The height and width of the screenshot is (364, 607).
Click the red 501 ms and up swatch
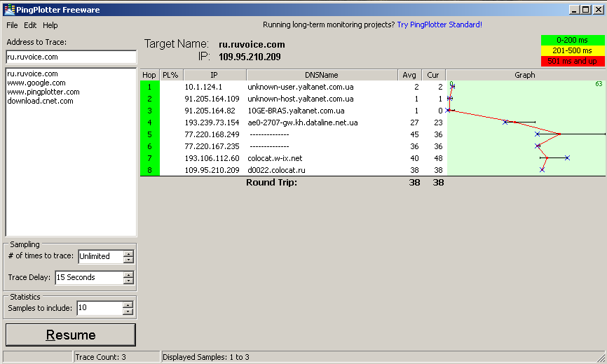[x=573, y=61]
